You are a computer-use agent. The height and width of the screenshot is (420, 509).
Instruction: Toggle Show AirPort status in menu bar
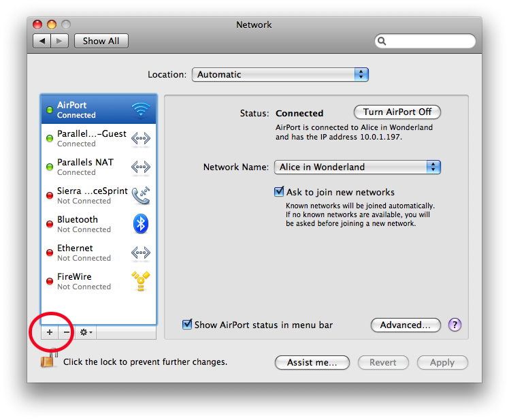[187, 324]
